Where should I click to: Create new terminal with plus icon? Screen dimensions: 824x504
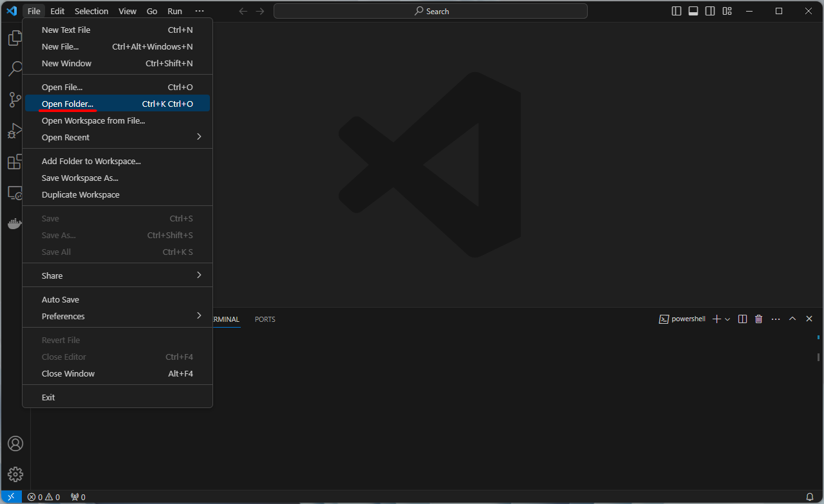(716, 319)
